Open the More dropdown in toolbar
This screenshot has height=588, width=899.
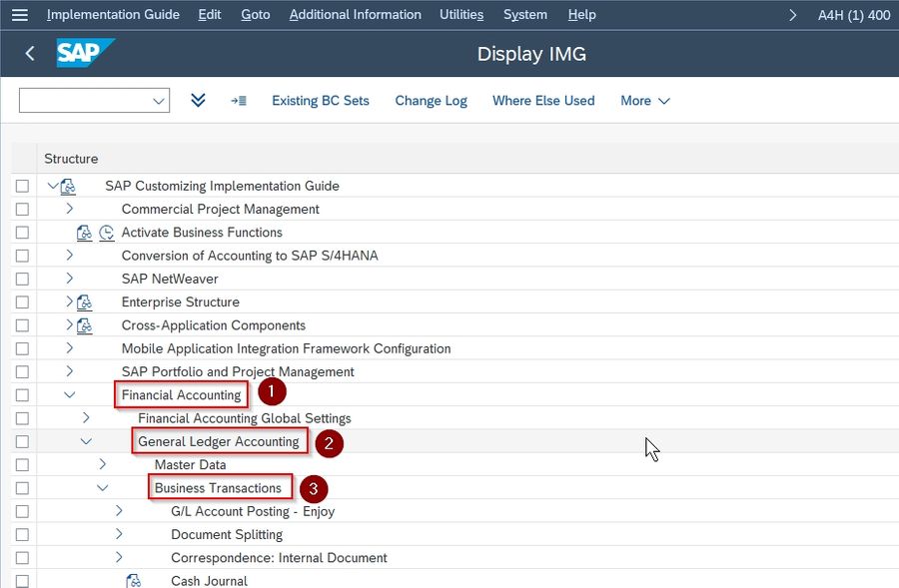(x=645, y=100)
